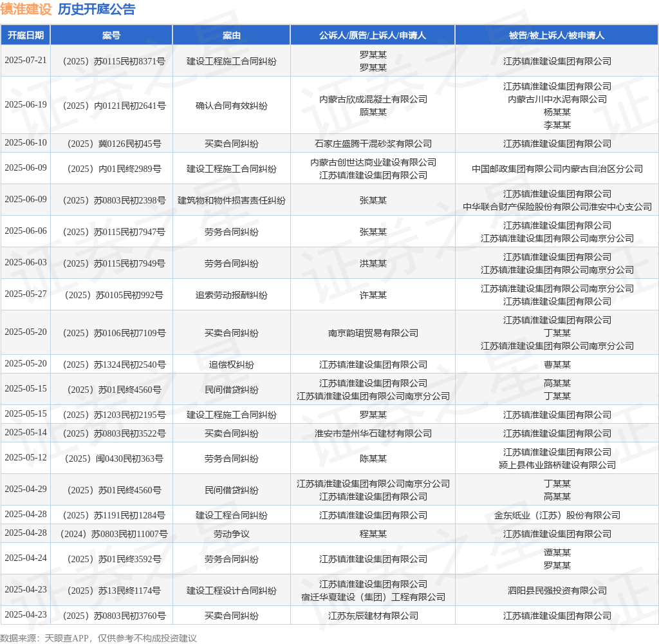Click plaintiff 程某某

point(373,535)
